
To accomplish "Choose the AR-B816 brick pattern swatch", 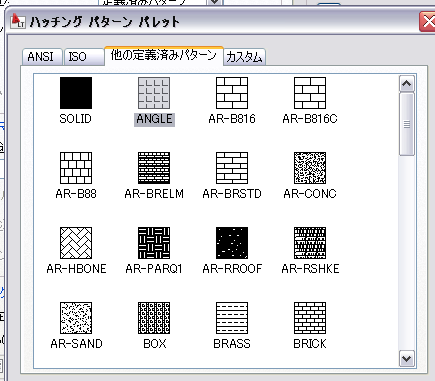I will point(232,93).
